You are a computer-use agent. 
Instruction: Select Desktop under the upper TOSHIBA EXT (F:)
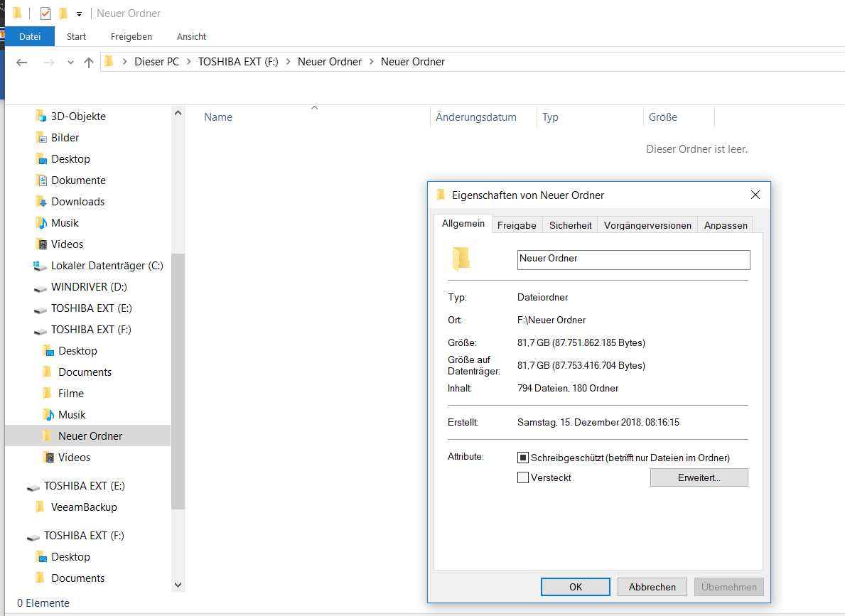[77, 351]
